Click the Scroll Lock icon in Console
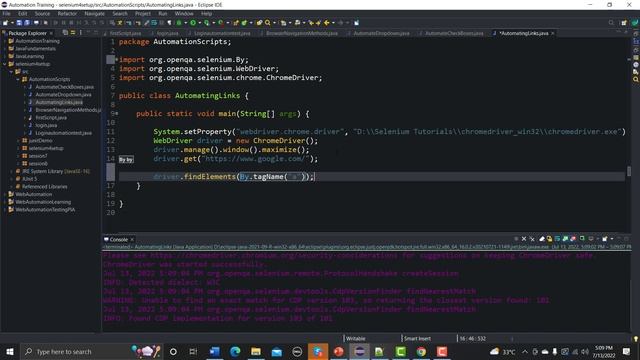The height and width of the screenshot is (360, 640). point(549,239)
